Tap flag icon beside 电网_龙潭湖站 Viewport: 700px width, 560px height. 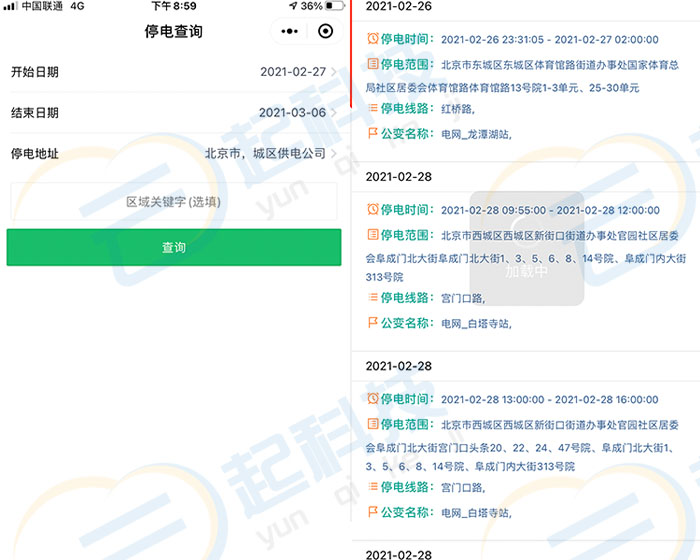pos(373,133)
